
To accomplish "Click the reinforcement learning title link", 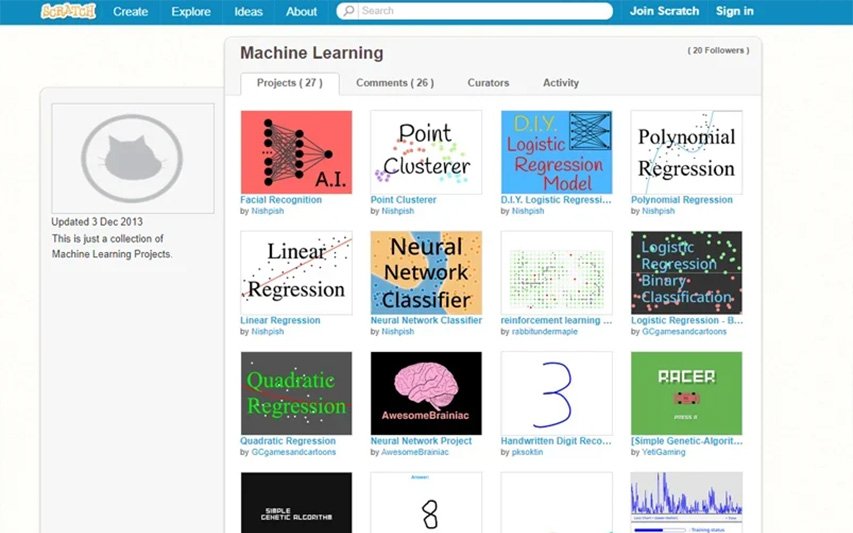I will (x=556, y=320).
